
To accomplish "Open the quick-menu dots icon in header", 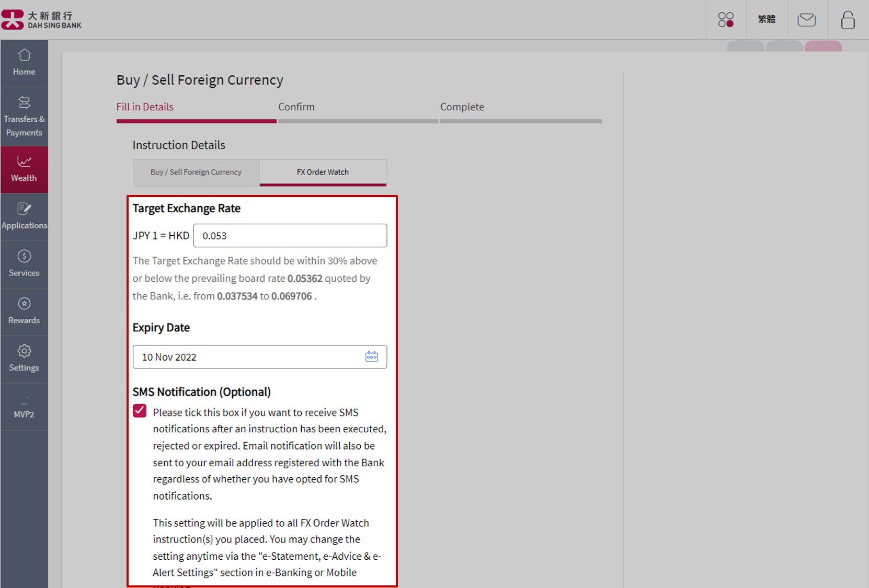I will (726, 20).
